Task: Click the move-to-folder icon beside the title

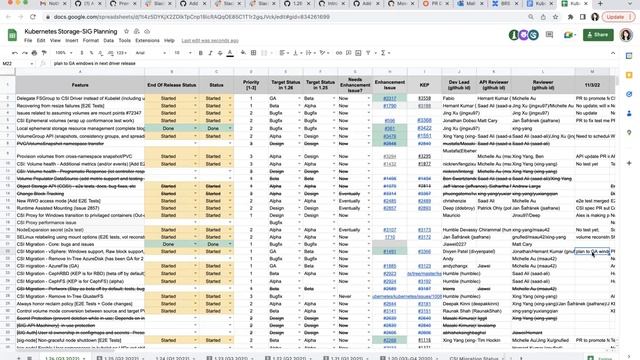Action: point(137,31)
